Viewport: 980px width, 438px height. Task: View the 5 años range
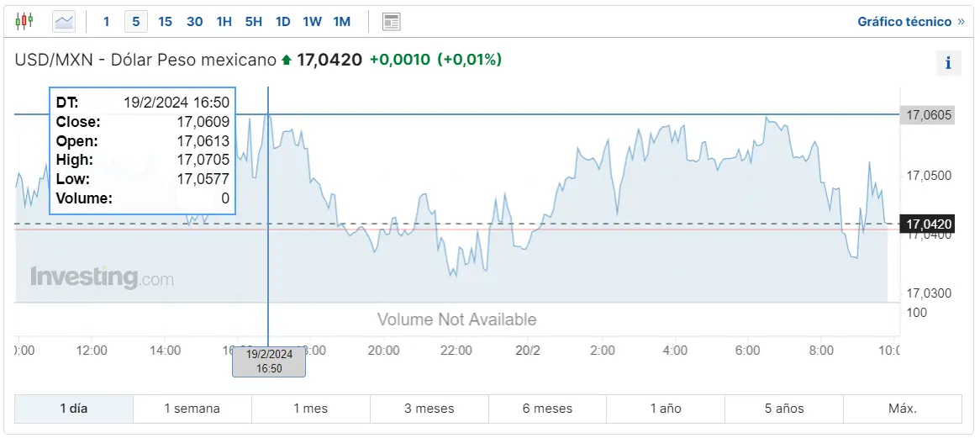pos(784,409)
